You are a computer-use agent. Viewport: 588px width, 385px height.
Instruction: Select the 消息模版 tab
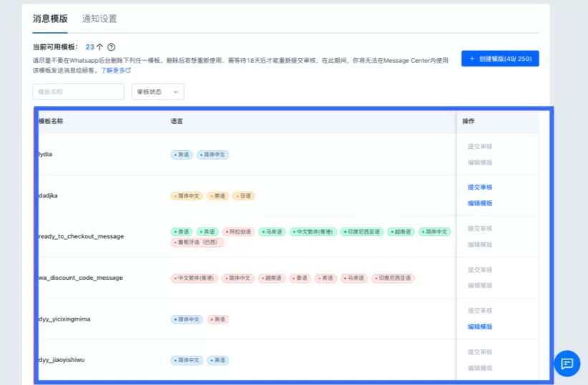pos(50,19)
